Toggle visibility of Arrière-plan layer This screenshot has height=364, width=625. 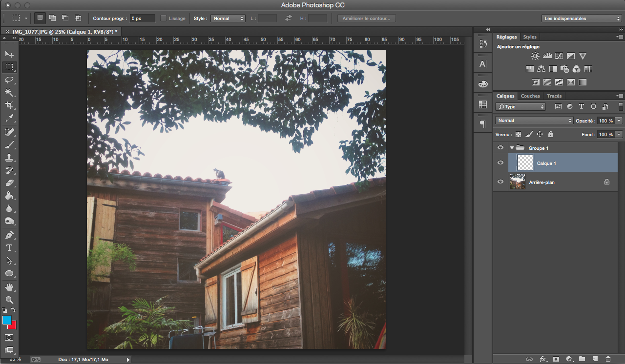point(500,182)
